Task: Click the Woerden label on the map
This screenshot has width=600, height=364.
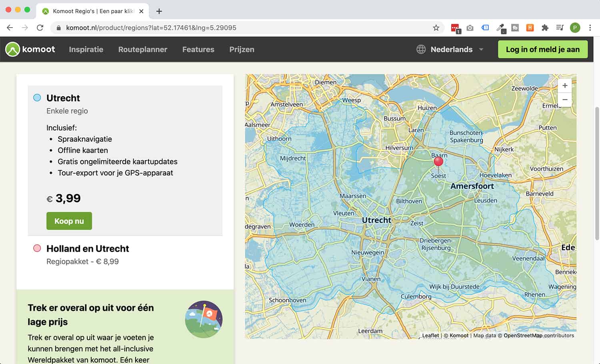Action: point(302,225)
